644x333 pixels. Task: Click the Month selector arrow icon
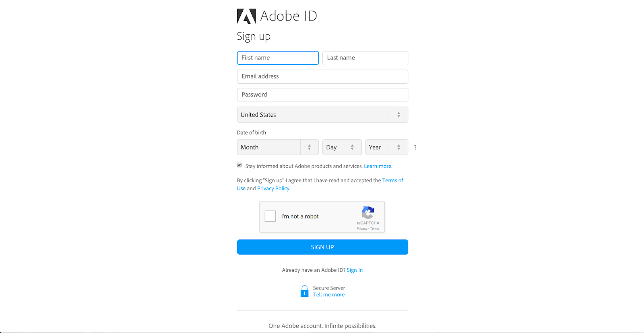point(310,147)
